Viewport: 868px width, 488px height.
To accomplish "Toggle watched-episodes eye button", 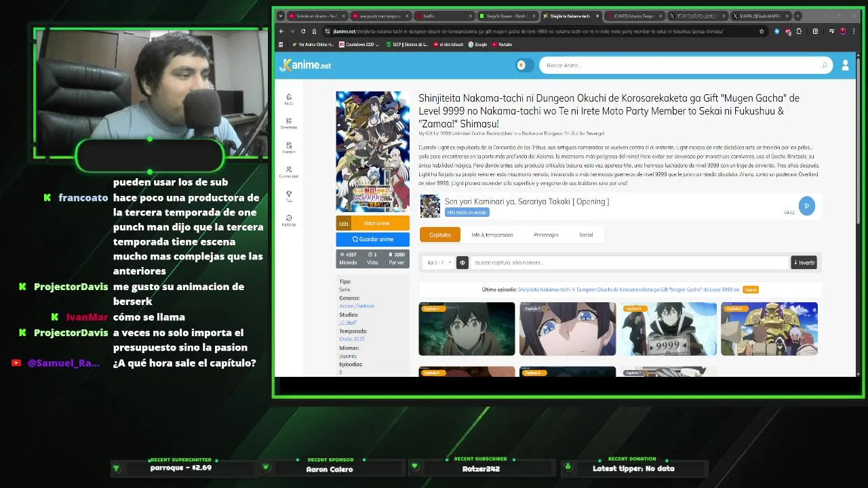I will [x=462, y=262].
